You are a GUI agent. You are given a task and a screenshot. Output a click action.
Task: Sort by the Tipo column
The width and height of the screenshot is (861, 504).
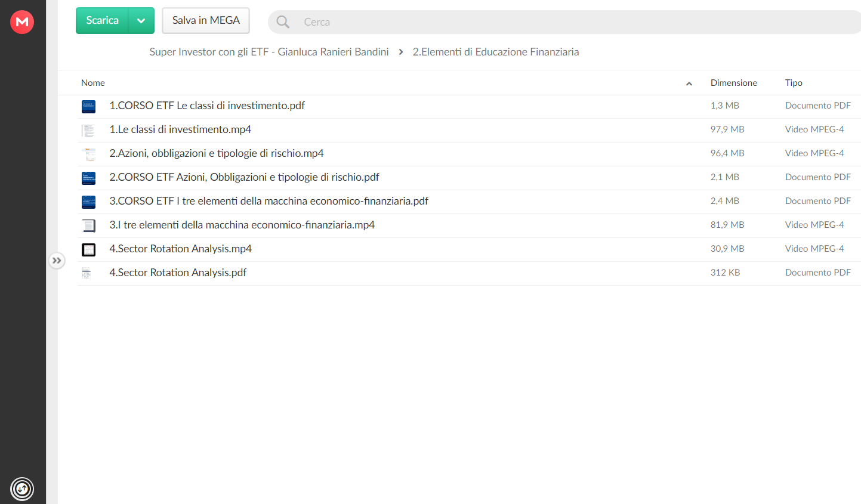tap(794, 83)
